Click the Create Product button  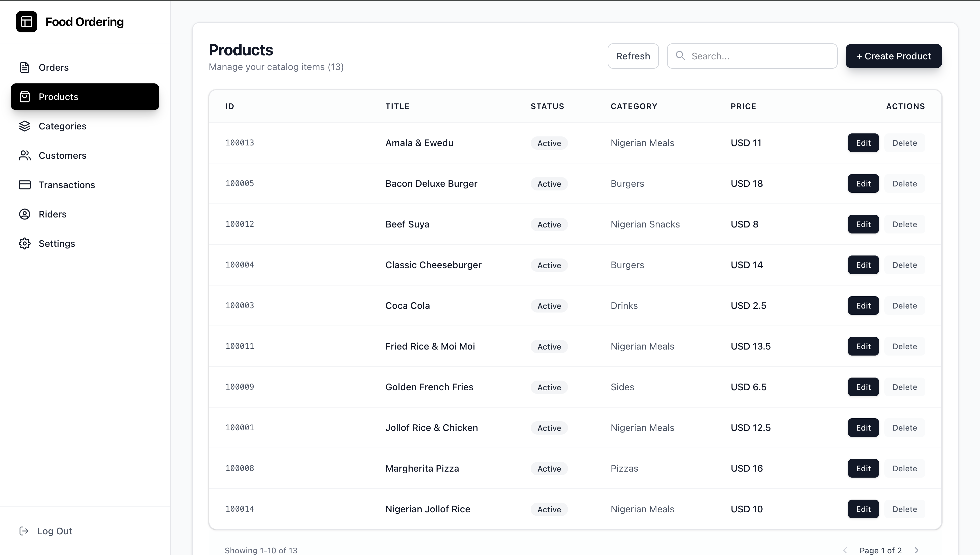[x=893, y=56]
